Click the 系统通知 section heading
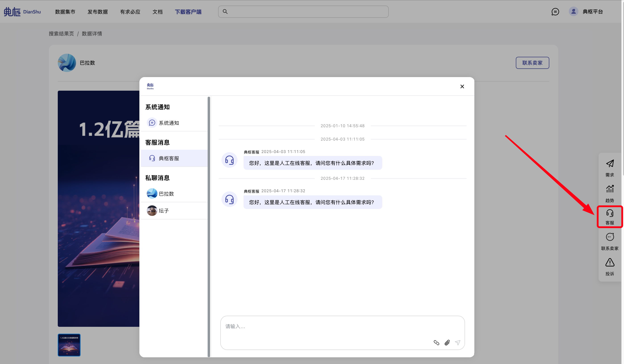624x364 pixels. [x=157, y=107]
